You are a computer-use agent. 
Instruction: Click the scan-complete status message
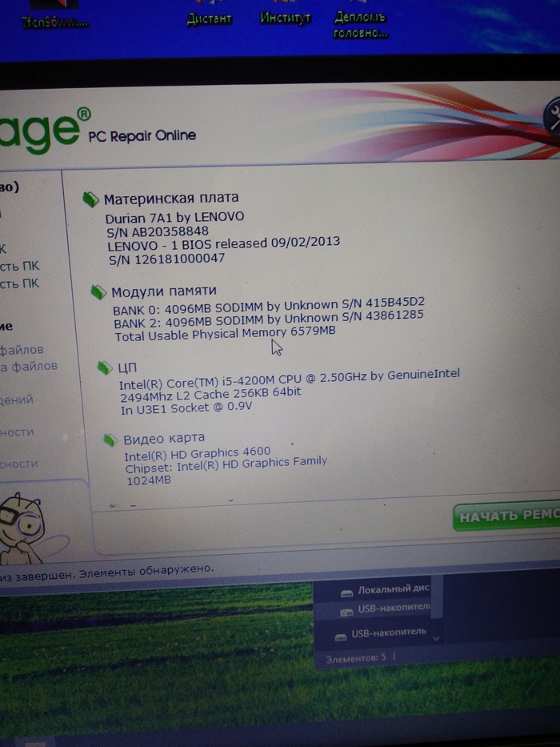click(106, 572)
